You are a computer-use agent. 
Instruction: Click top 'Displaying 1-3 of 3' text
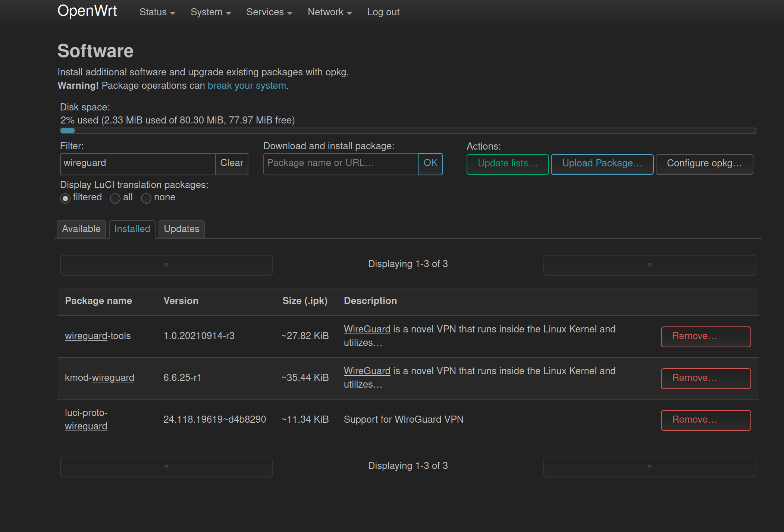[x=408, y=264]
